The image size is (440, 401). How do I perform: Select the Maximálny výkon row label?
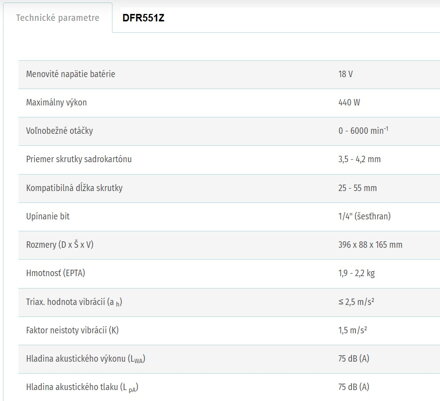[x=56, y=102]
